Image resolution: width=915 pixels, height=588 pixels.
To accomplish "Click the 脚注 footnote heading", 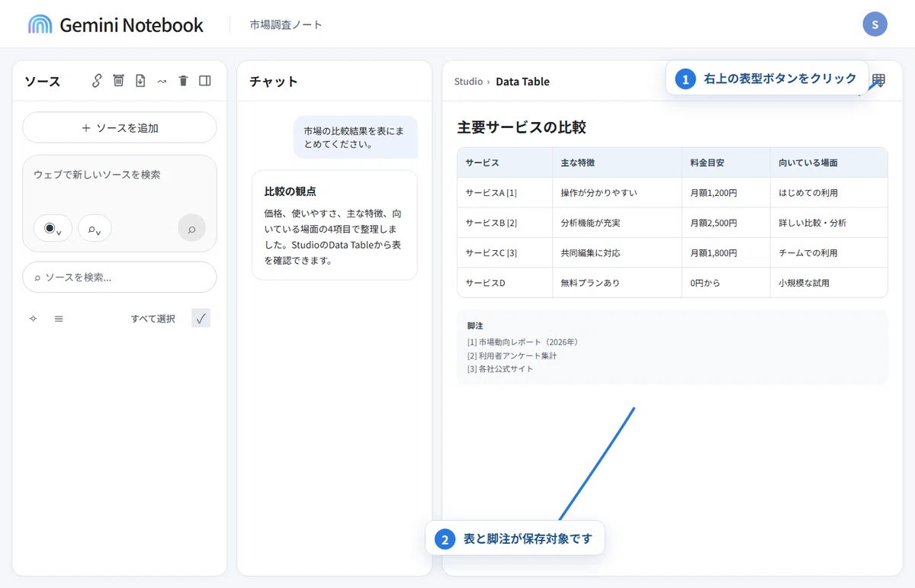I will click(475, 326).
